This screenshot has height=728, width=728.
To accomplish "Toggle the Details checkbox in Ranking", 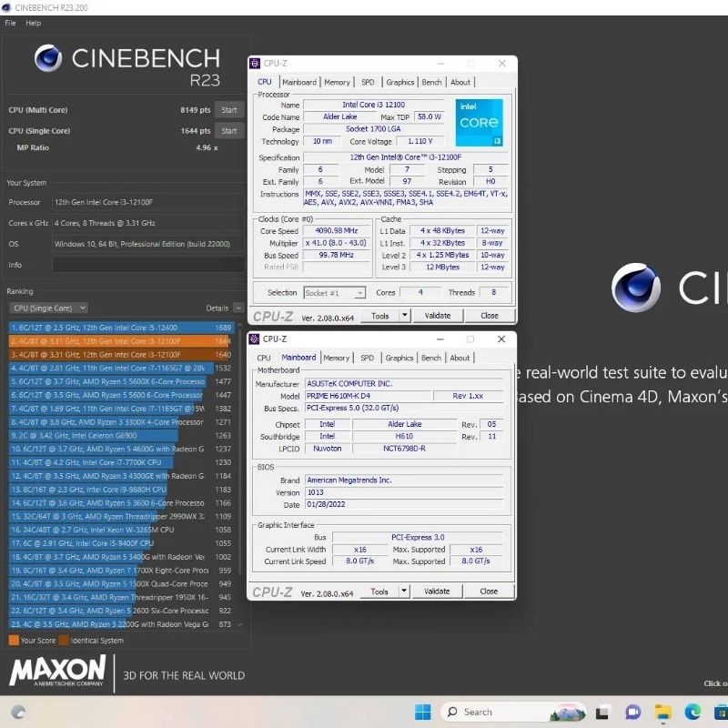I will [238, 308].
